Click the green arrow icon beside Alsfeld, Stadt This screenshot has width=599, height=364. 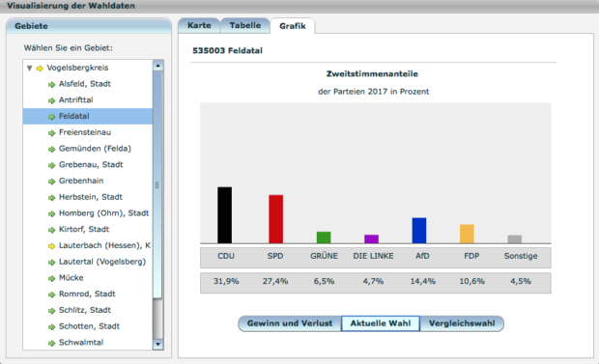click(x=51, y=84)
